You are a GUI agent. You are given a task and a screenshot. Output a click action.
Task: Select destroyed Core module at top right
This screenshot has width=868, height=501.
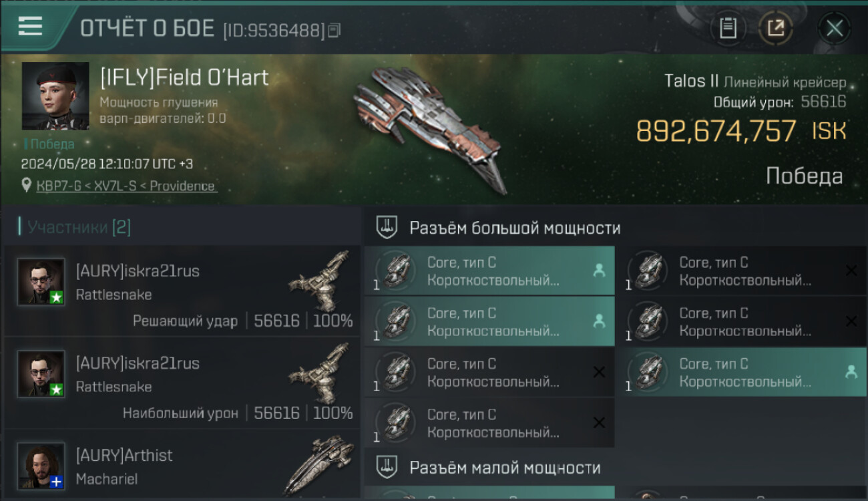coord(742,271)
